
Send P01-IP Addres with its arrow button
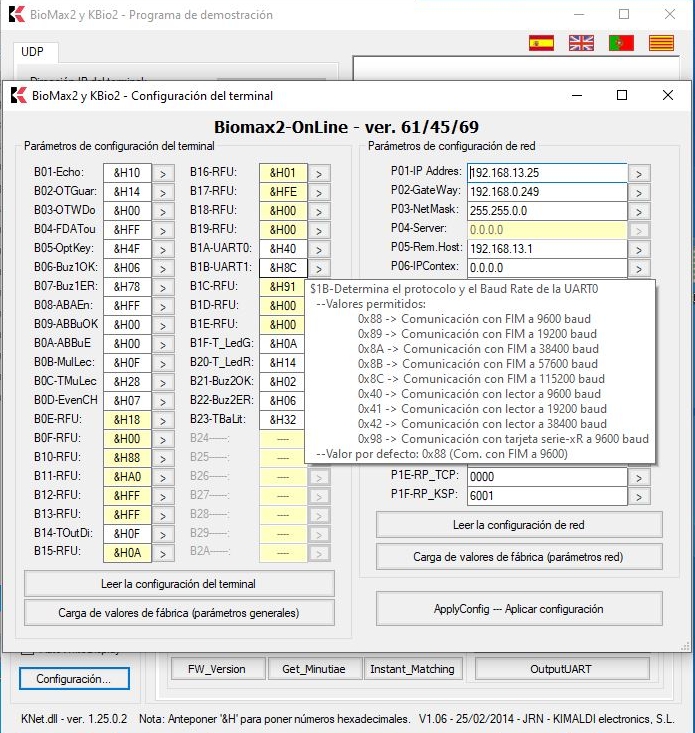tap(639, 173)
